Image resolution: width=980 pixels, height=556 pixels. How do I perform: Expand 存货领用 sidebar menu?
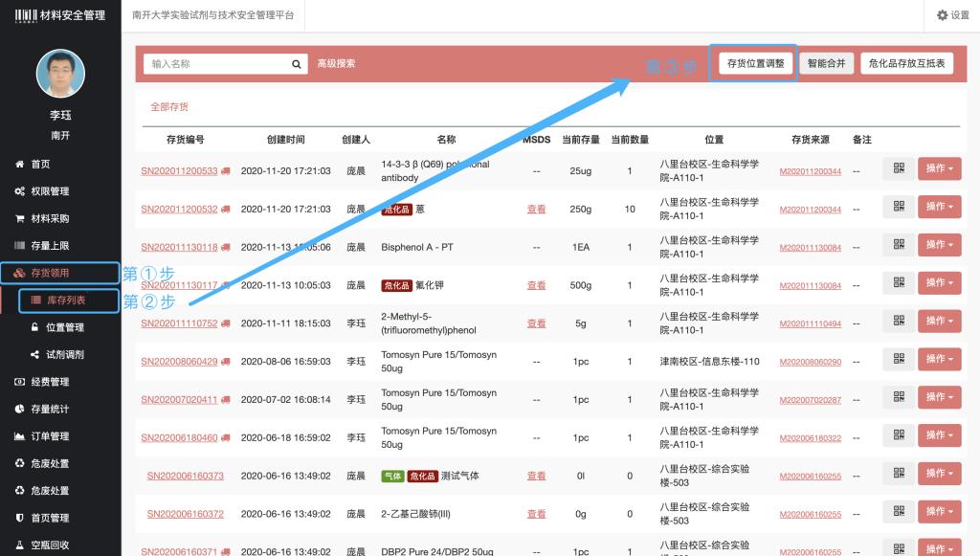click(59, 274)
